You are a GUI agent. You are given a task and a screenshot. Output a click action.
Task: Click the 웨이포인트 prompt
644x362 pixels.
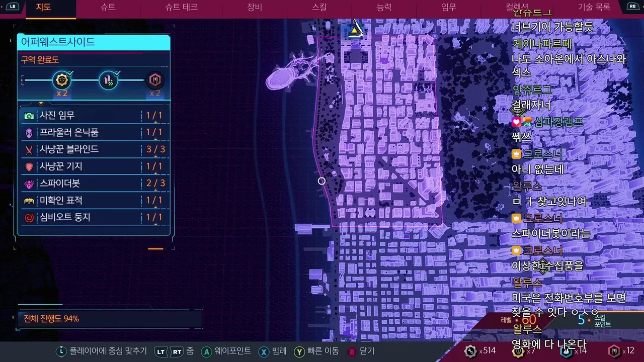(x=232, y=351)
